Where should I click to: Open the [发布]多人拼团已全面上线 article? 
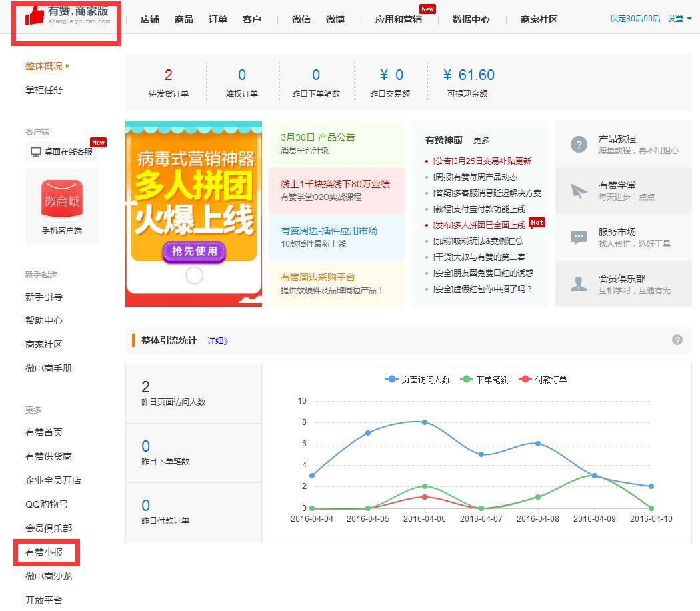479,225
